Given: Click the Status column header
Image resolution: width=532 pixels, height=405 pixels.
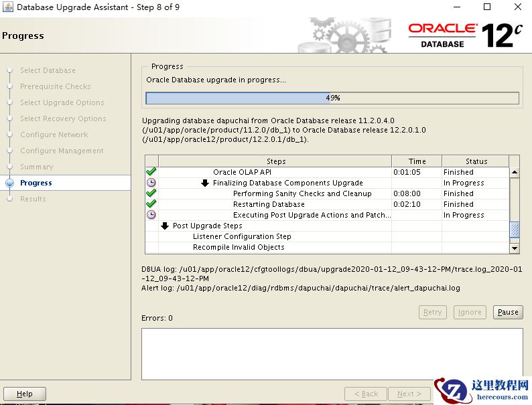Looking at the screenshot, I should coord(476,161).
